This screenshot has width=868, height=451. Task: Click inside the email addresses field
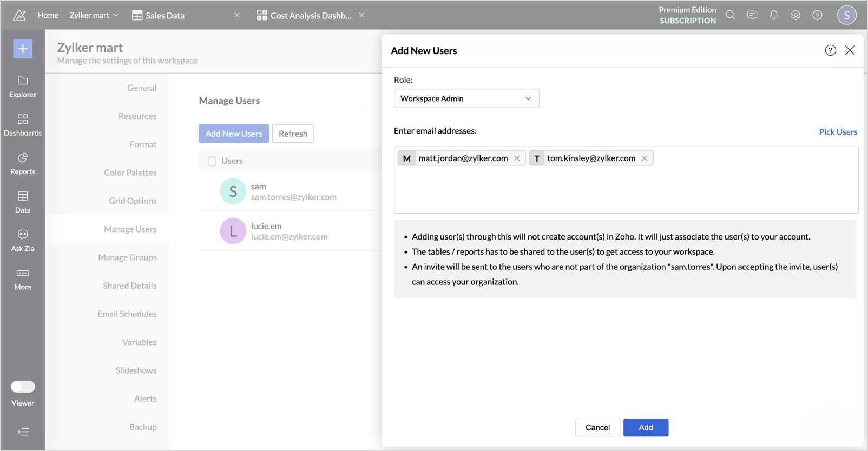(626, 189)
